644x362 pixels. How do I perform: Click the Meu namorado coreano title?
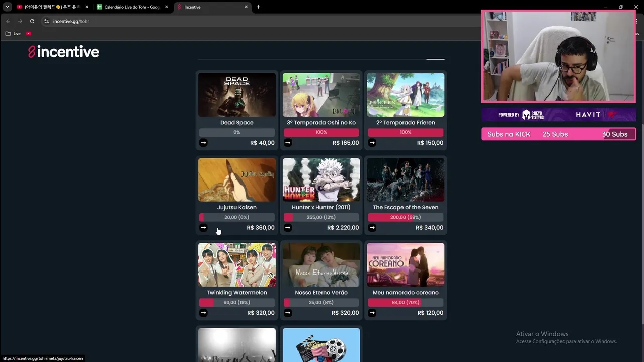coord(406,292)
